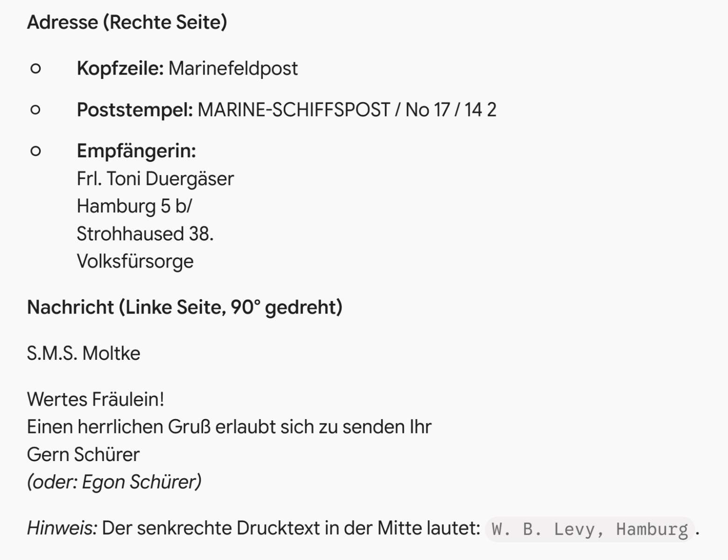The height and width of the screenshot is (560, 728).
Task: Click the line Frl. Toni Duergäser
Action: 155,179
